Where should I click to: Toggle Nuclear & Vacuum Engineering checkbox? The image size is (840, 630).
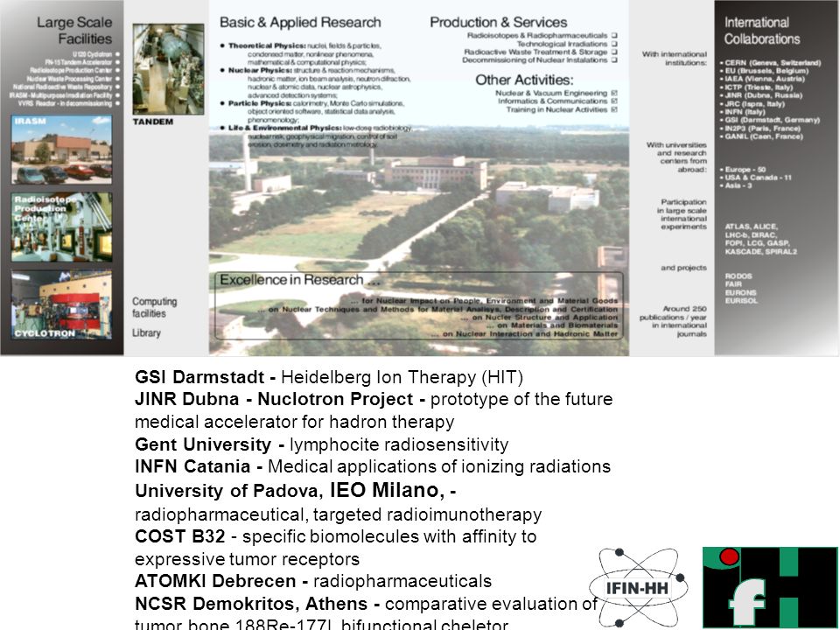pyautogui.click(x=614, y=93)
